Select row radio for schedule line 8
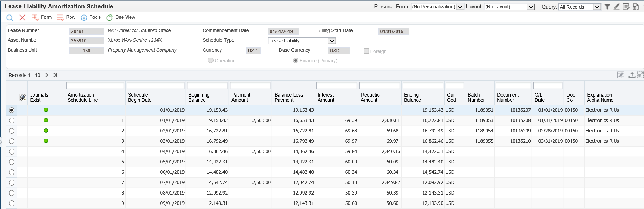644x209 pixels. (x=12, y=193)
